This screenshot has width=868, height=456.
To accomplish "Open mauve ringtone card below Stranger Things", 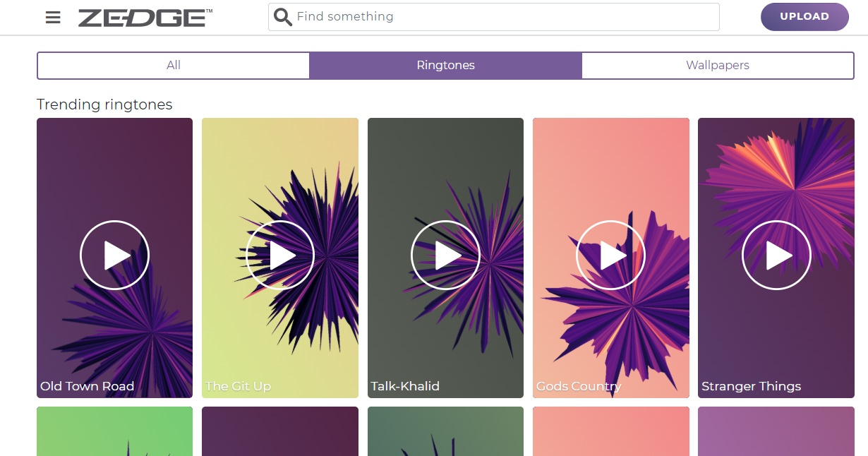I will coord(776,431).
